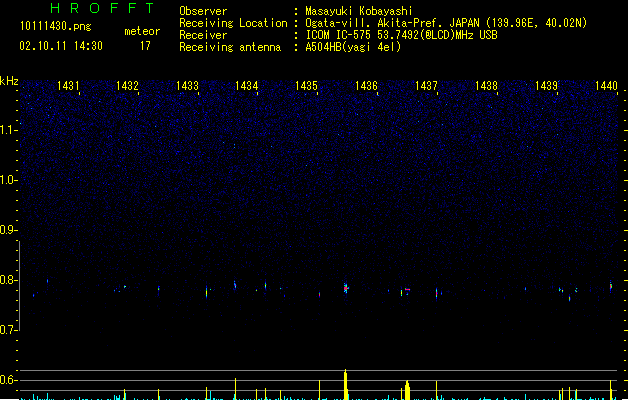This screenshot has width=629, height=400.
Task: Click time marker 1431
Action: (68, 86)
